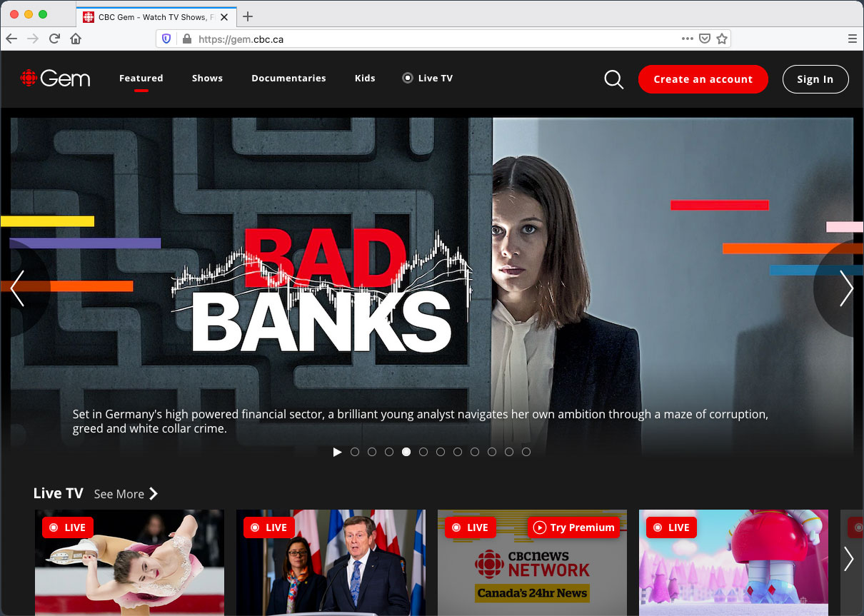Select third carousel dot indicator
This screenshot has width=864, height=616.
tap(389, 452)
